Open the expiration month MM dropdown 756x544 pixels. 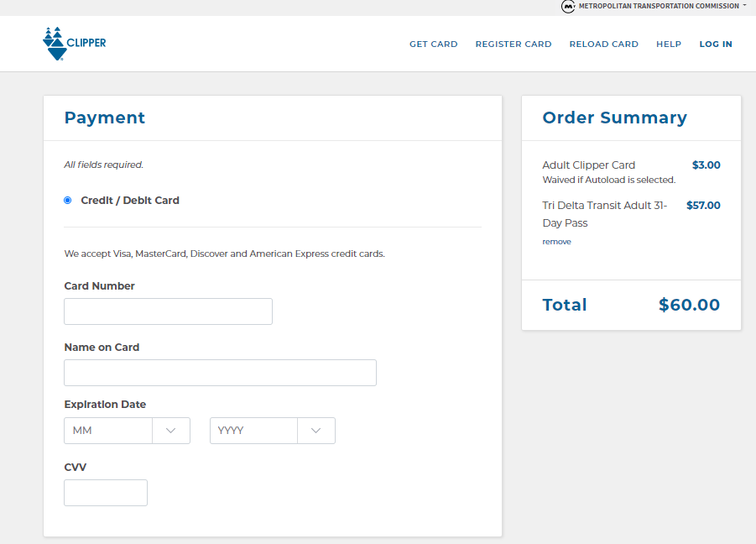128,431
